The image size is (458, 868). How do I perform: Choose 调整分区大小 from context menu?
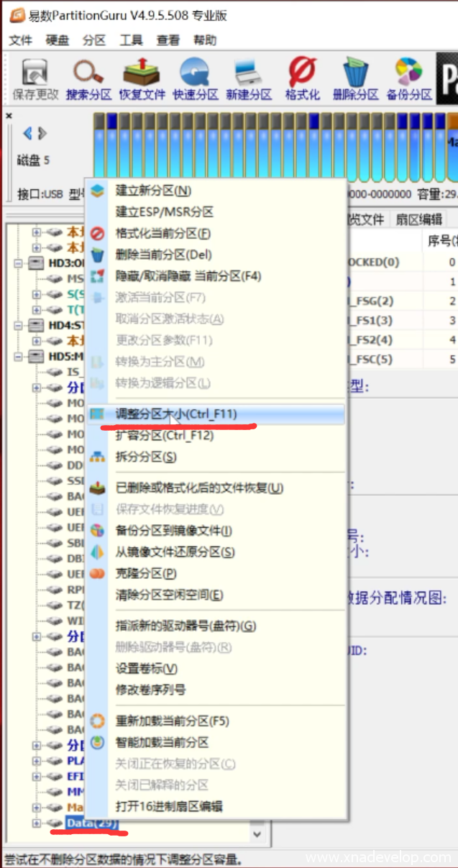[x=176, y=414]
